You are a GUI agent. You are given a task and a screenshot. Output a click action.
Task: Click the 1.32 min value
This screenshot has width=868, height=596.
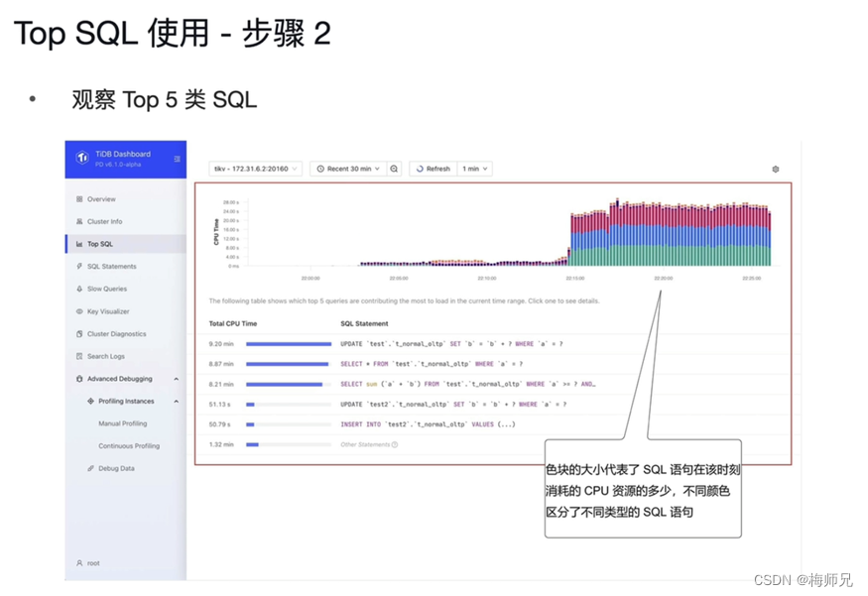pyautogui.click(x=221, y=444)
